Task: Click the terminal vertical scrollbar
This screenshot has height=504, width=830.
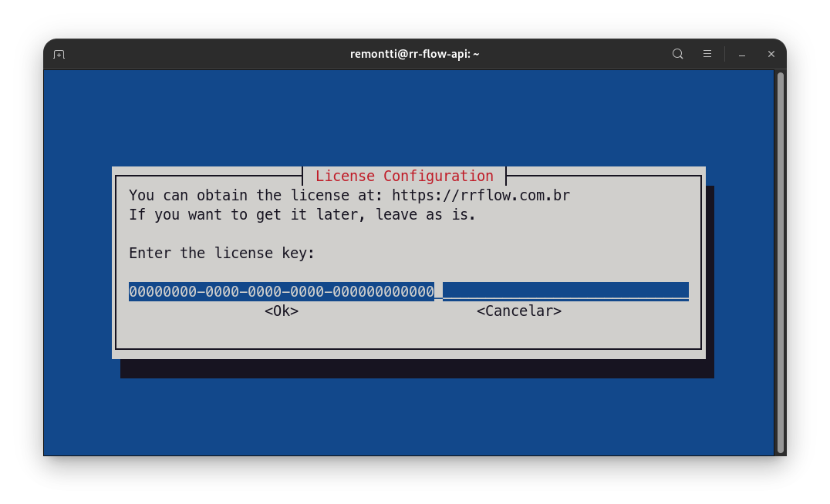Action: tap(780, 262)
